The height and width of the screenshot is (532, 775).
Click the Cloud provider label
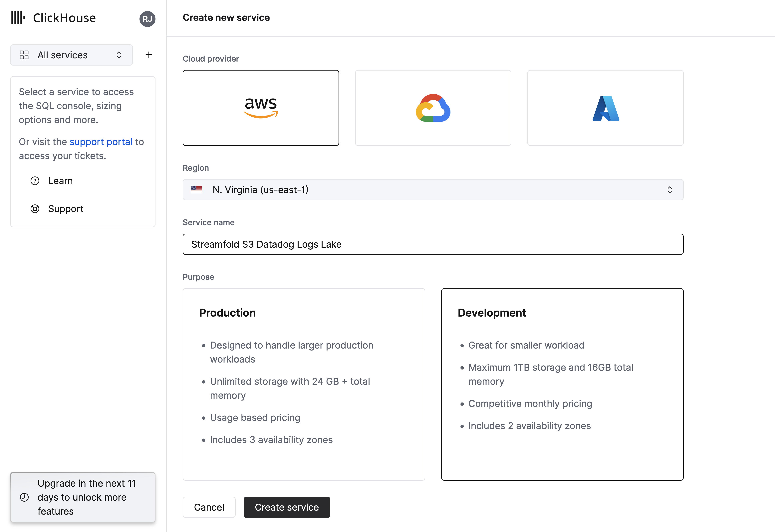coord(211,59)
